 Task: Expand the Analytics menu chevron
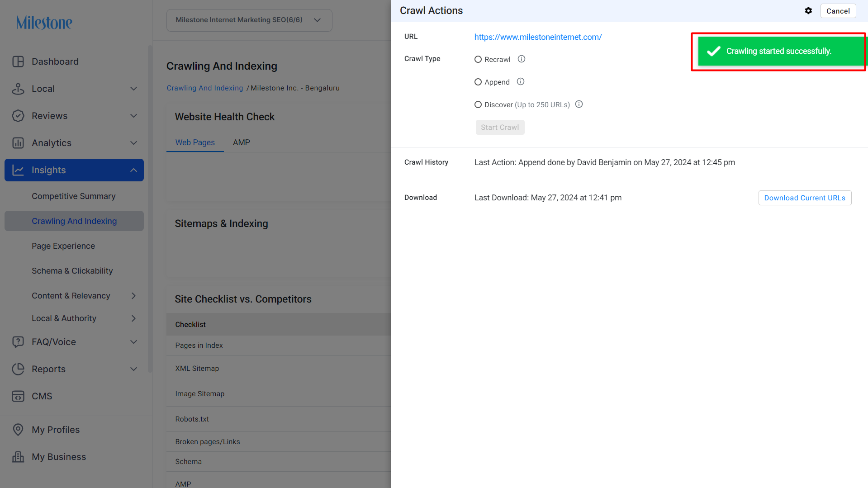[x=133, y=143]
